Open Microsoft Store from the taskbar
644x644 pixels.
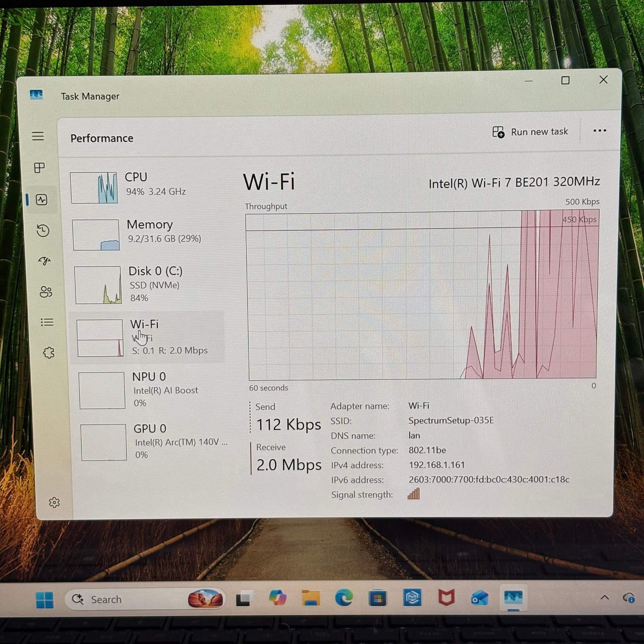pyautogui.click(x=378, y=598)
